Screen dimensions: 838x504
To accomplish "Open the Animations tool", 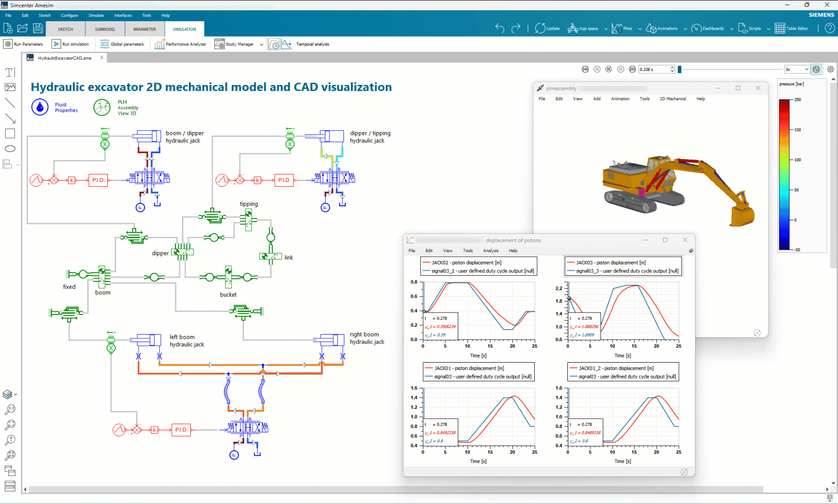I will click(662, 28).
